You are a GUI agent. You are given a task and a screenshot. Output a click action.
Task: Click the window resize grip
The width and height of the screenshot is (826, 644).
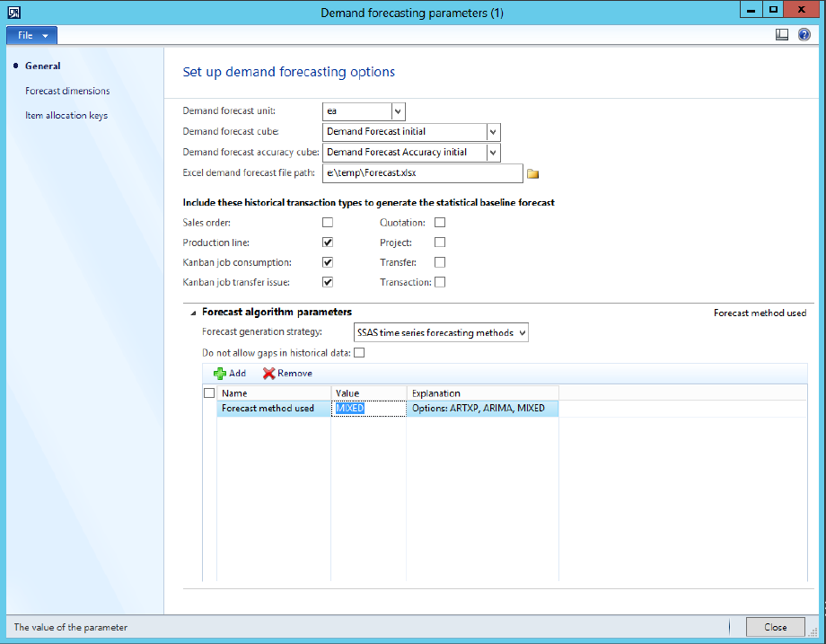point(813,632)
